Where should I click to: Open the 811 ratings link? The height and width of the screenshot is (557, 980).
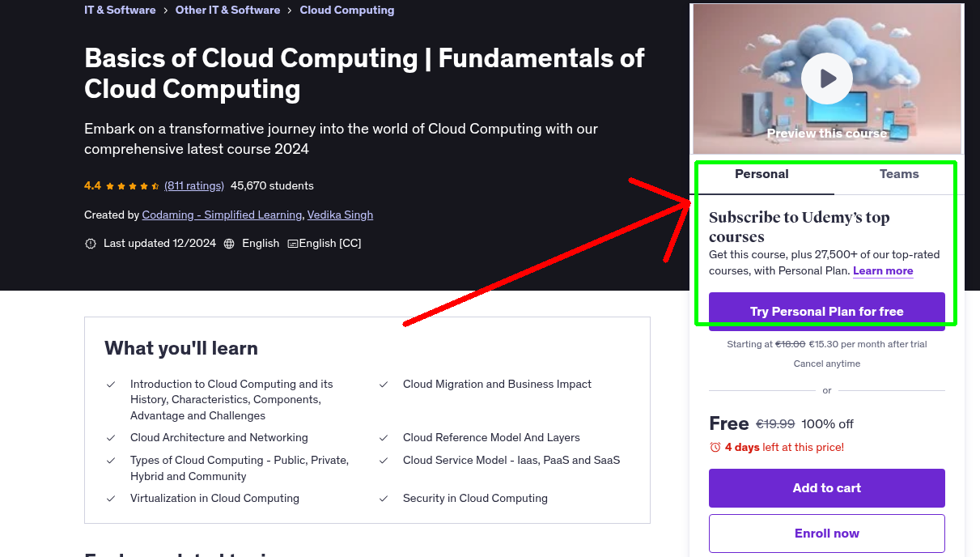[194, 185]
